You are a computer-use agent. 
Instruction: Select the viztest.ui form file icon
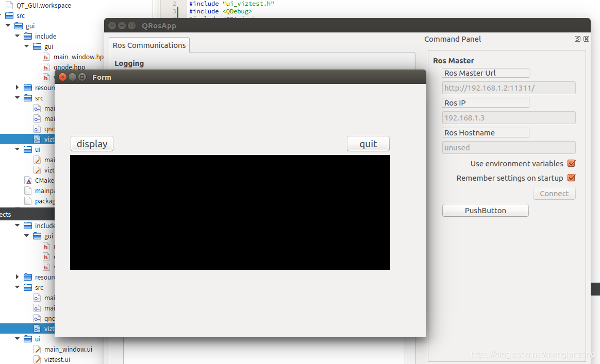pyautogui.click(x=37, y=359)
